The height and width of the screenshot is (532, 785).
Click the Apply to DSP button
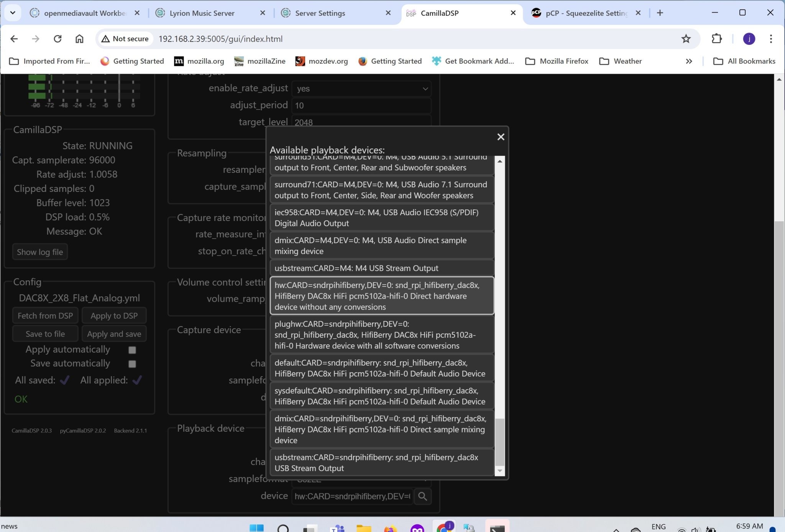coord(114,316)
